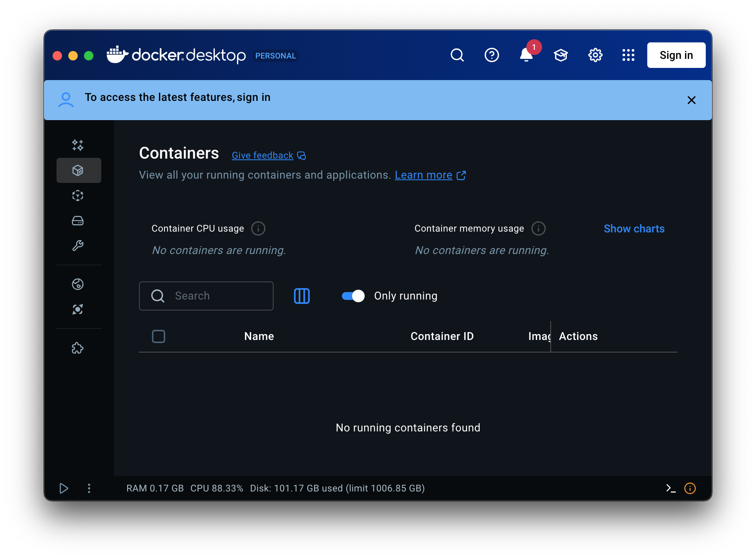Open the Give feedback link
The height and width of the screenshot is (559, 756).
[262, 155]
